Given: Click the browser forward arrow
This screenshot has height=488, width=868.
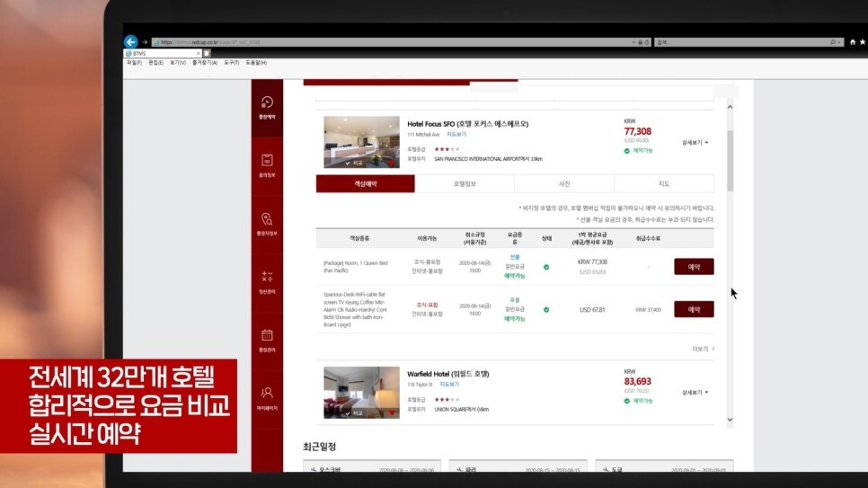Looking at the screenshot, I should point(145,42).
